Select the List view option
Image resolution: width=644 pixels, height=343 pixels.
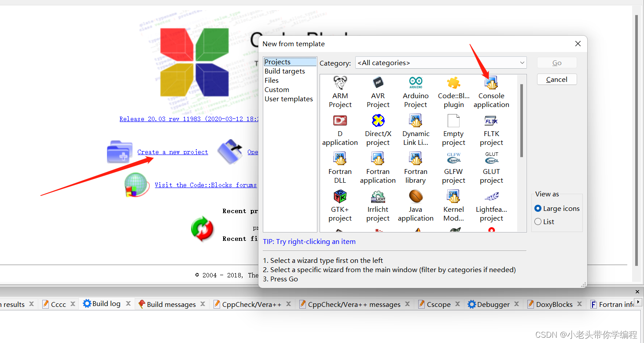pyautogui.click(x=544, y=221)
